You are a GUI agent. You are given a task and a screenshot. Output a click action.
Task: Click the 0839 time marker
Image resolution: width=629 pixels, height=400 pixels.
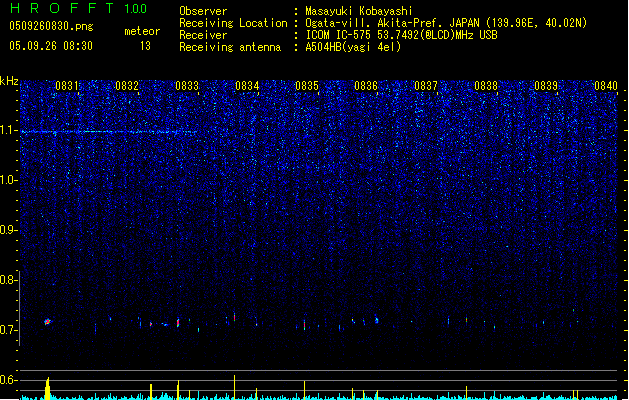click(546, 86)
